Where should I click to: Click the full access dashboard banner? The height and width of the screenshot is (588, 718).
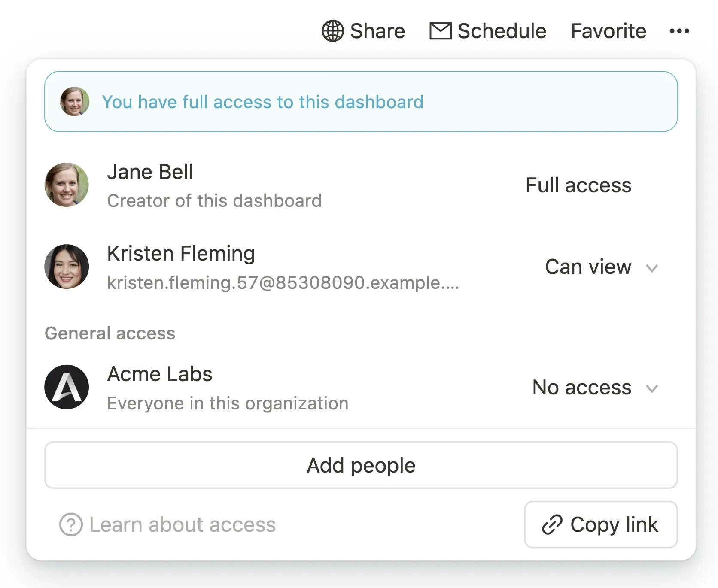[x=361, y=102]
